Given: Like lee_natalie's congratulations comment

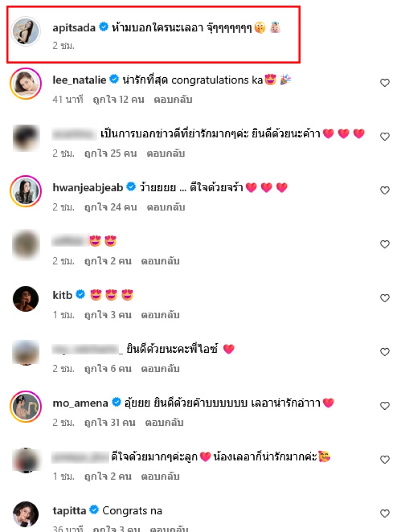Looking at the screenshot, I should point(384,83).
